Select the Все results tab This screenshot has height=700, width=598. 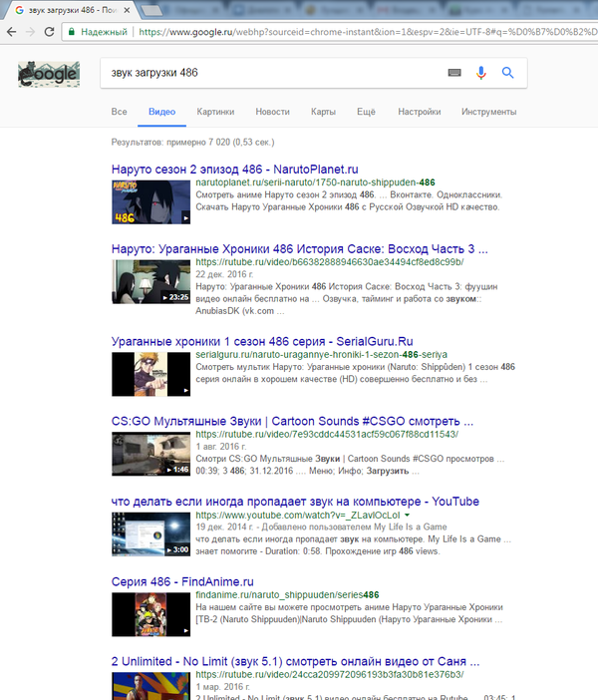pos(120,113)
